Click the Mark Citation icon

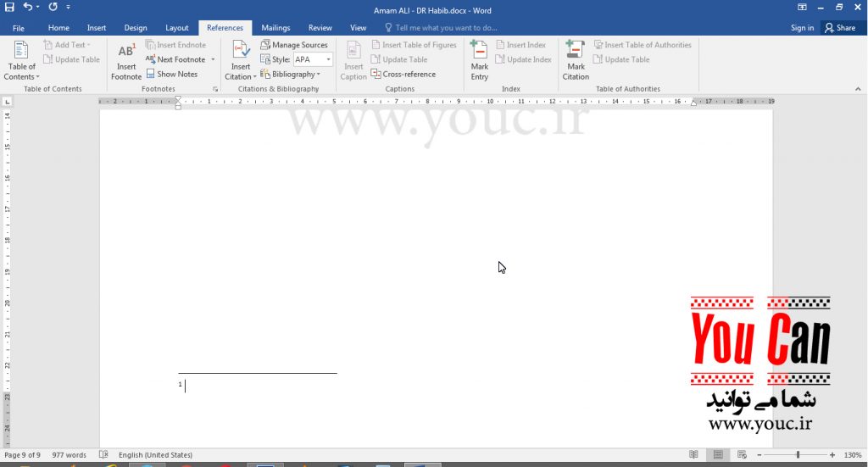tap(576, 53)
